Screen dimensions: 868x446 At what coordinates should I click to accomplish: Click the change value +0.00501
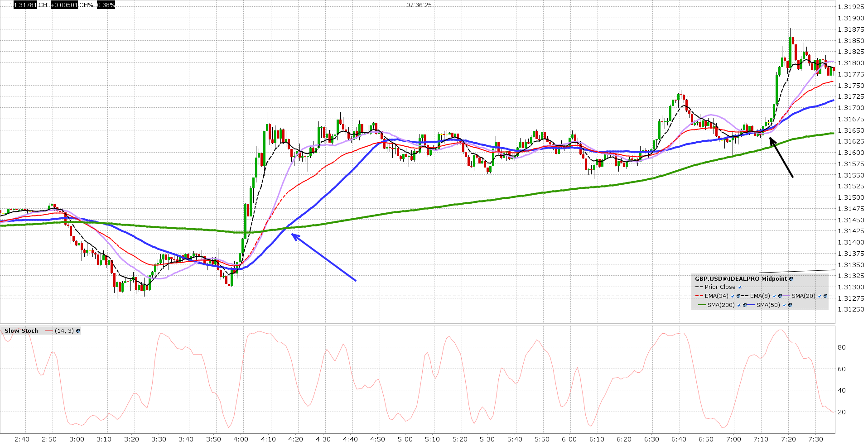64,5
